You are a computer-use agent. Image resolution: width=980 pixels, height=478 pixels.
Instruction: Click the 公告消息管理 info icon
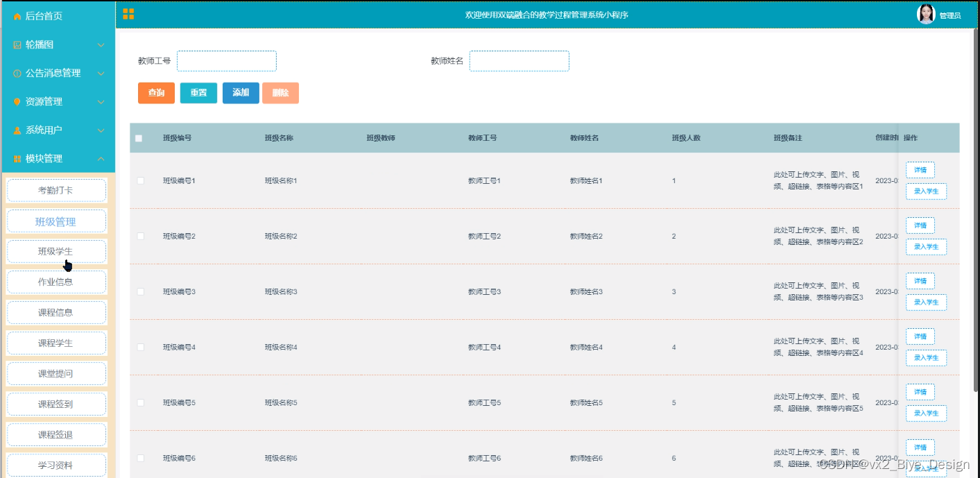click(17, 73)
